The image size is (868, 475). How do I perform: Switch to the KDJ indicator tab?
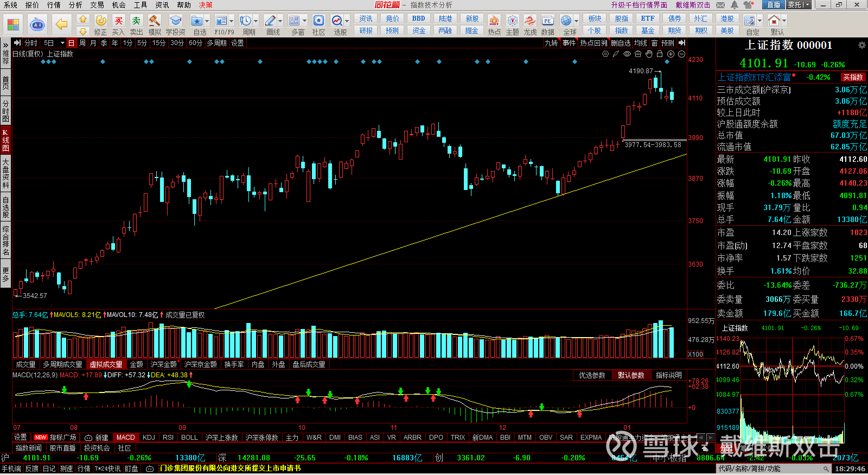coord(149,437)
